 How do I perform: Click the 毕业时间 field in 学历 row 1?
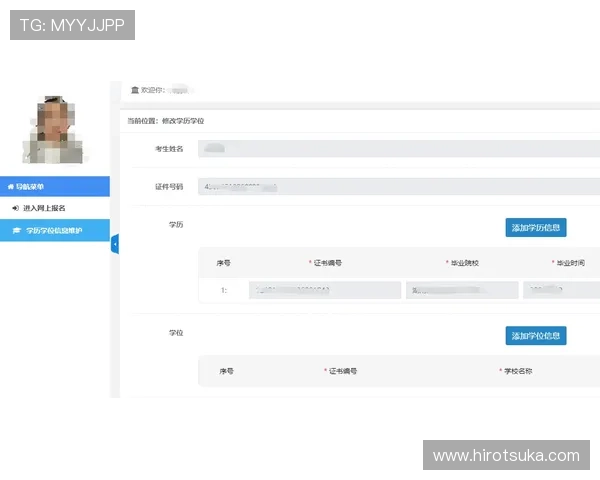point(561,290)
